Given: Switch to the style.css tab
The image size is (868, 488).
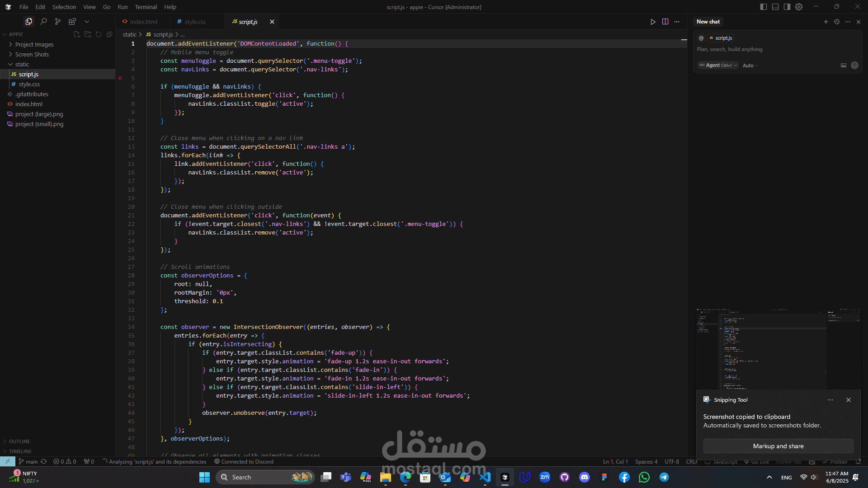Looking at the screenshot, I should pos(195,22).
